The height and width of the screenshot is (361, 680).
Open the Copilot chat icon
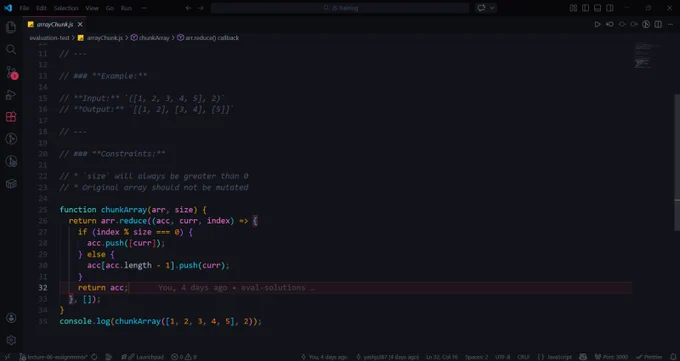[x=481, y=8]
